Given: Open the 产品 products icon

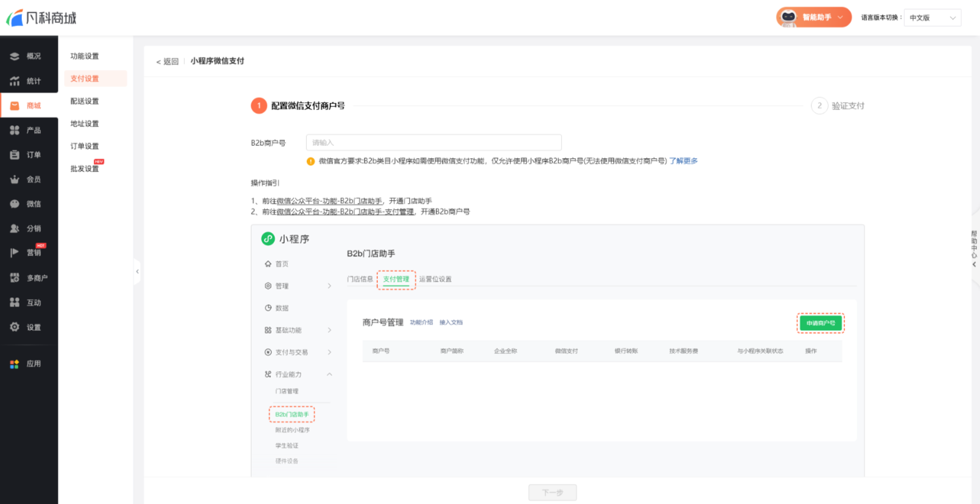Looking at the screenshot, I should (15, 130).
